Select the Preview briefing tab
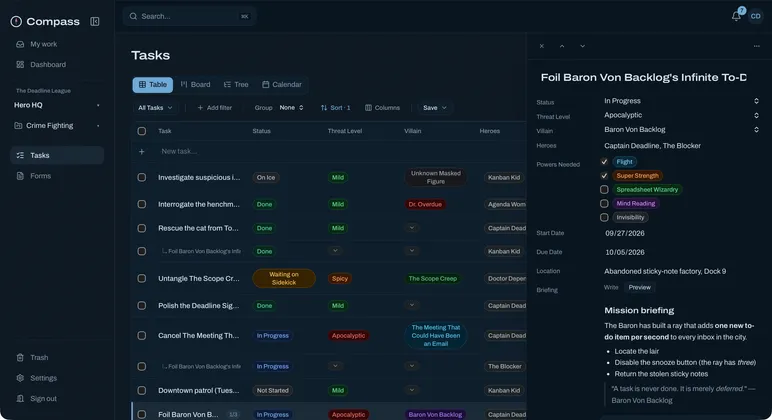The image size is (772, 420). (640, 288)
